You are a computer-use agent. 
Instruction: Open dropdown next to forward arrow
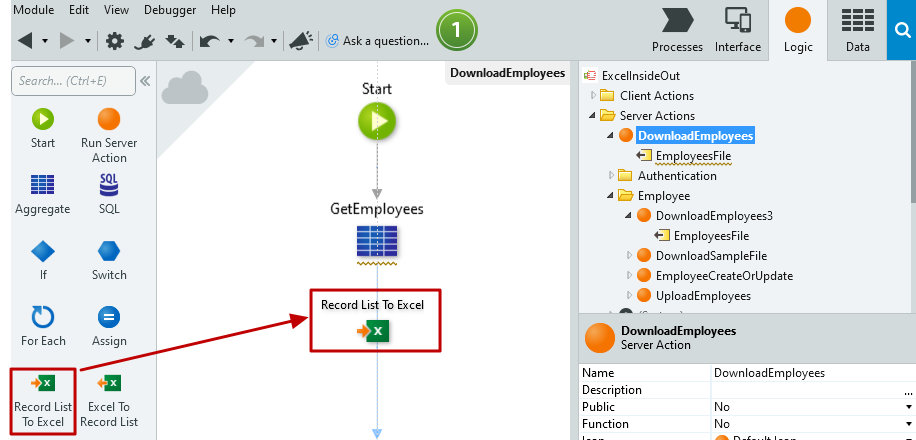pyautogui.click(x=88, y=41)
